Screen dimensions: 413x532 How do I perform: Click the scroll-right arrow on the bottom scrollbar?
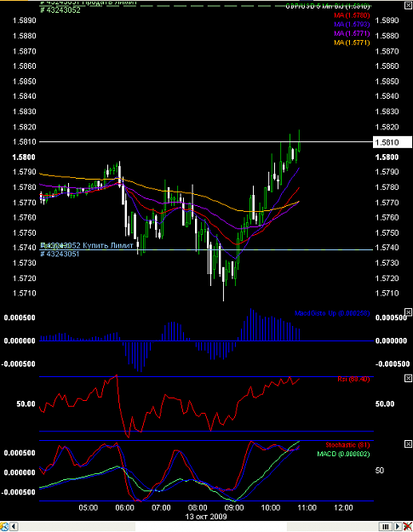(397, 527)
